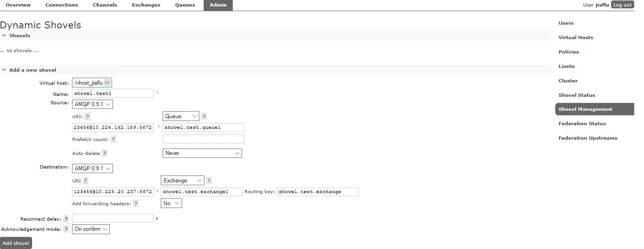Open Add forwarding headers No dropdown
644x249 pixels.
pos(171,203)
